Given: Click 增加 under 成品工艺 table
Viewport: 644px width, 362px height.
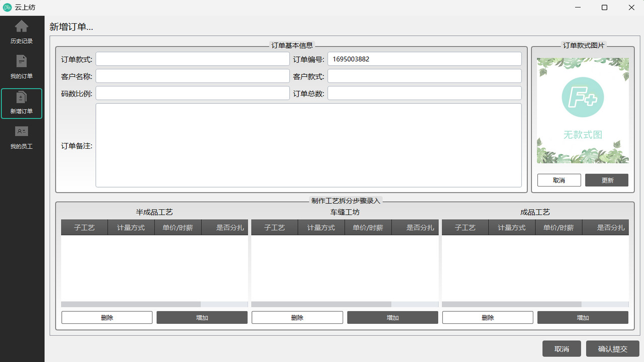Looking at the screenshot, I should (x=583, y=318).
